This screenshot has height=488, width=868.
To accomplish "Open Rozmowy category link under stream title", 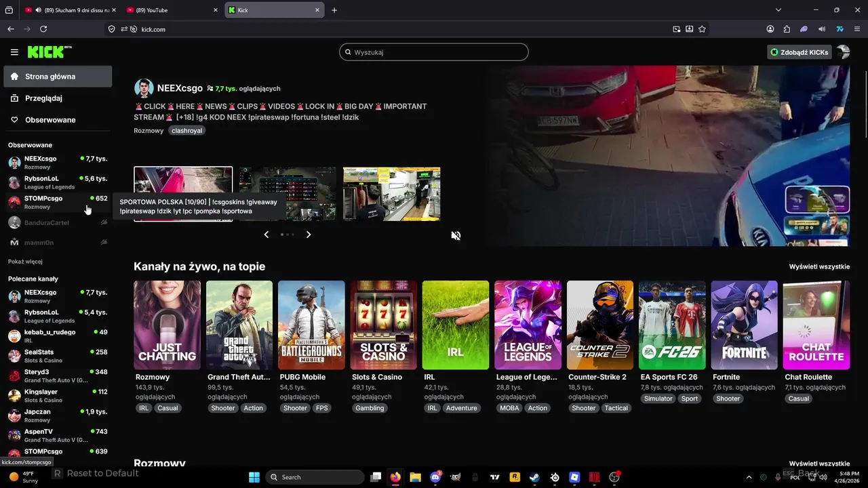I will tap(149, 131).
